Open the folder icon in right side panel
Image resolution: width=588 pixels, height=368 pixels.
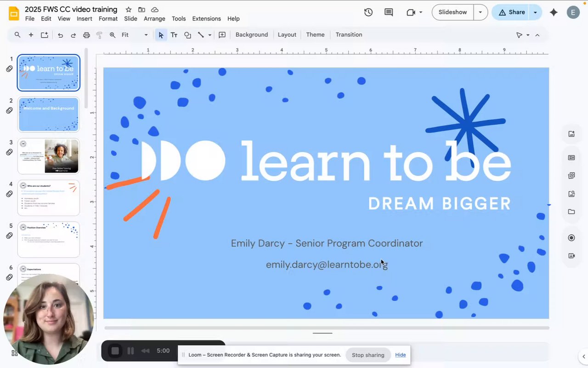[x=571, y=212]
